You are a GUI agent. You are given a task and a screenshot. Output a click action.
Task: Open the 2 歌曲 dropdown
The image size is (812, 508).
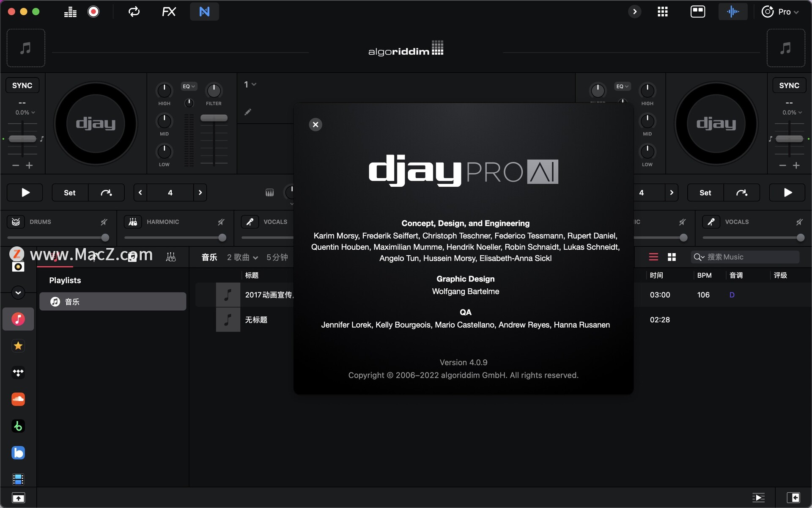pyautogui.click(x=242, y=257)
